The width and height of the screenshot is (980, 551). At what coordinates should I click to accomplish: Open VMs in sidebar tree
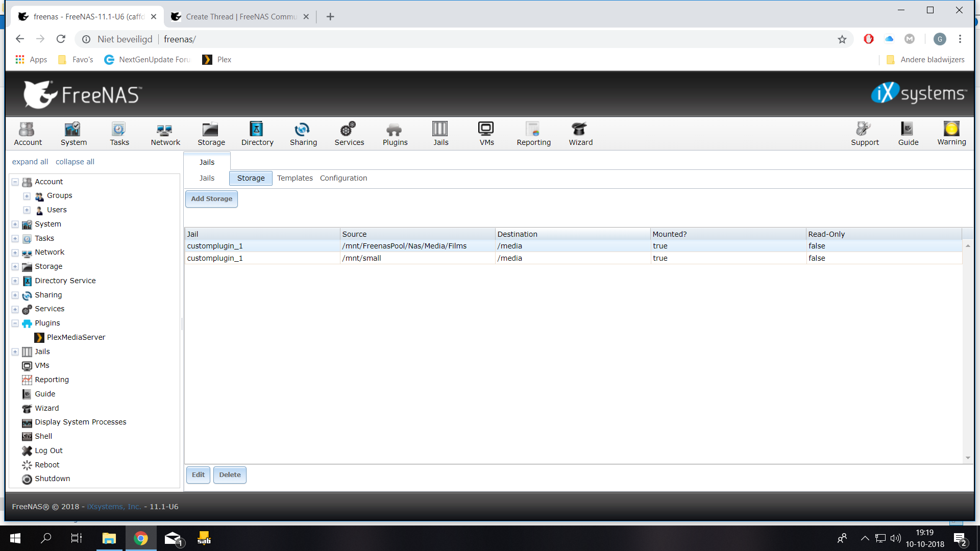click(36, 365)
